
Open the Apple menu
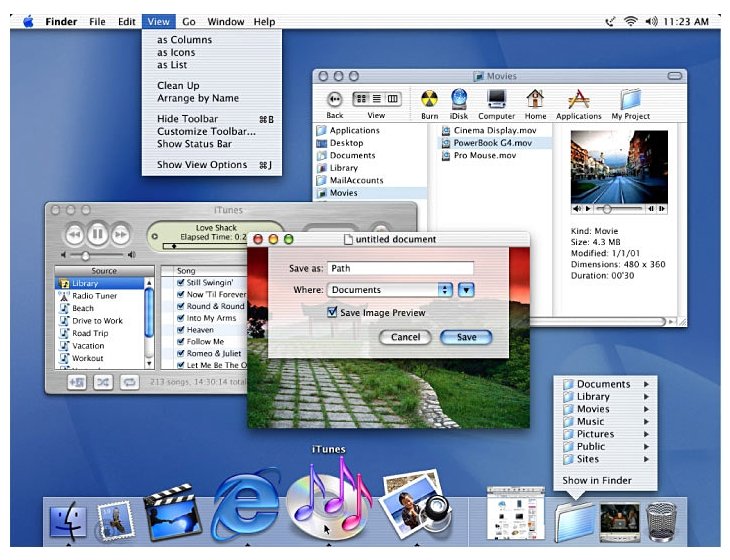28,21
